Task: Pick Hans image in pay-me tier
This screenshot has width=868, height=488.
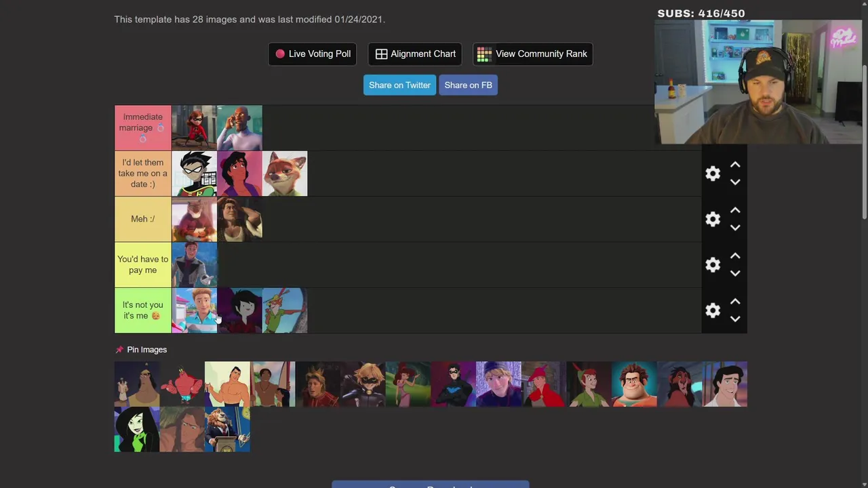Action: pos(194,264)
